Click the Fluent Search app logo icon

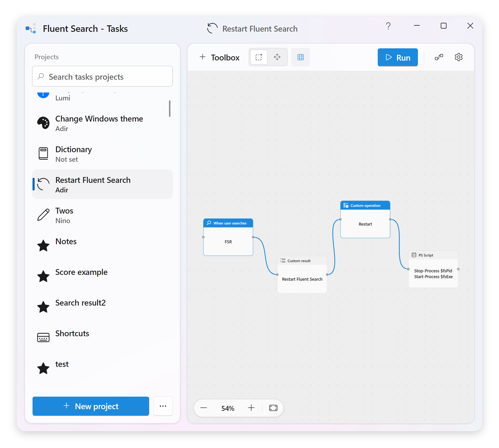click(30, 28)
